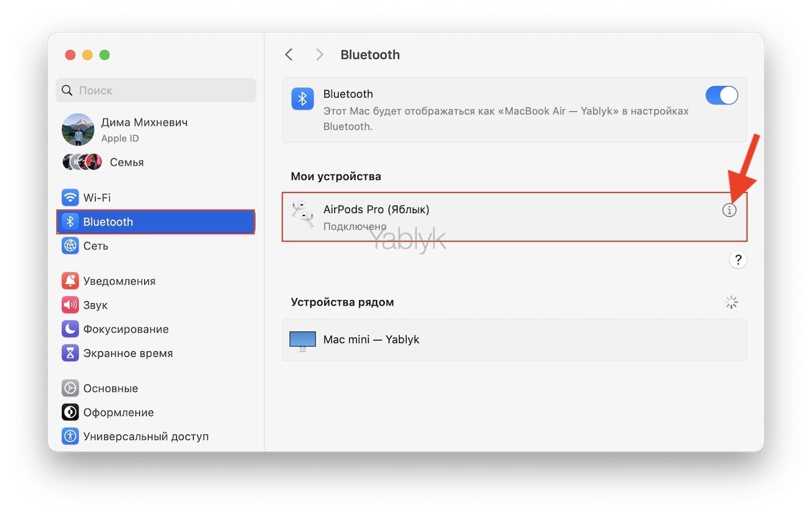Click the General (Основные) gear icon
This screenshot has height=515, width=812.
[x=70, y=388]
